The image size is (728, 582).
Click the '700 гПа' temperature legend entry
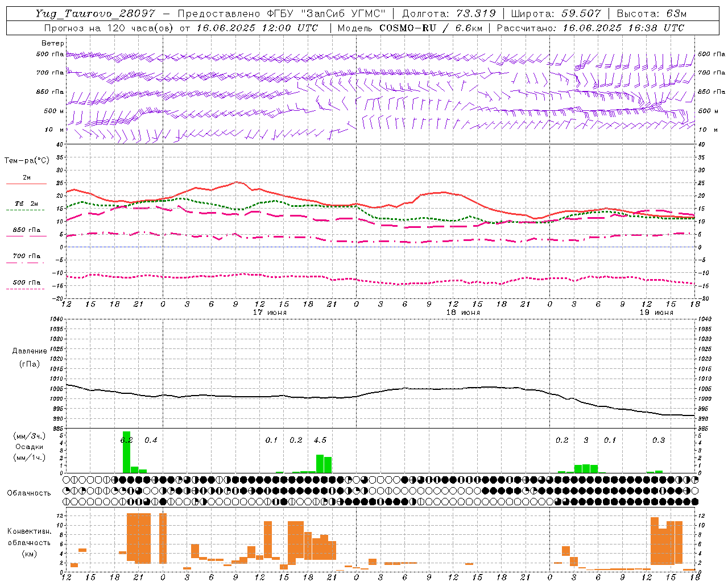click(x=27, y=256)
